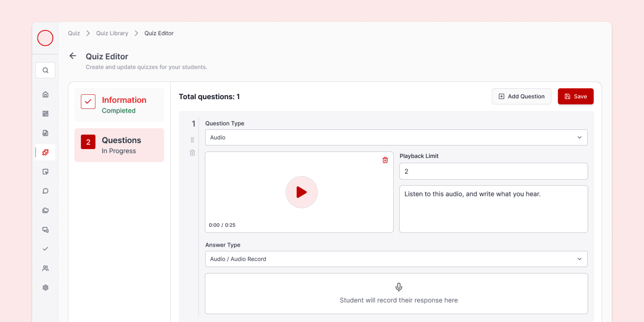Click the Total questions: 1 heading
Viewport: 644px width, 322px height.
(209, 97)
